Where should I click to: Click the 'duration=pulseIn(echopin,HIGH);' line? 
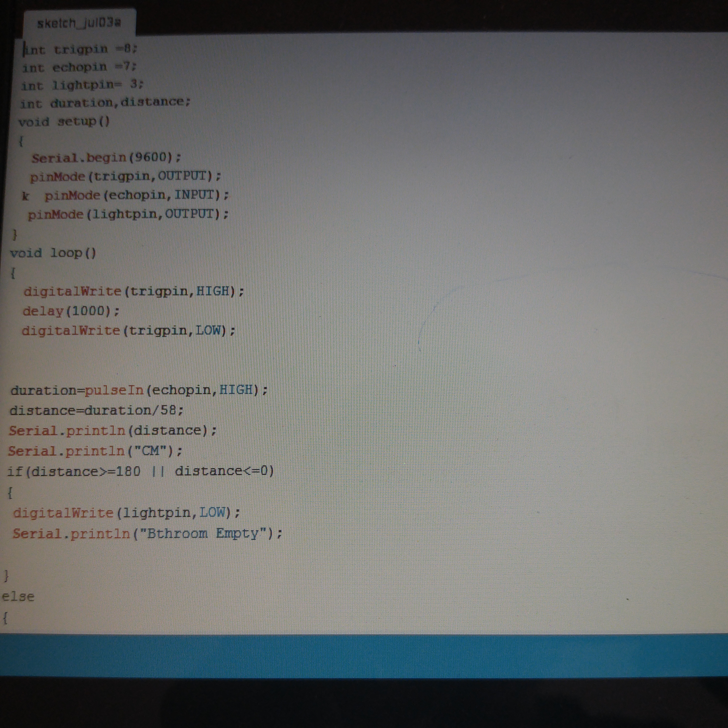139,390
